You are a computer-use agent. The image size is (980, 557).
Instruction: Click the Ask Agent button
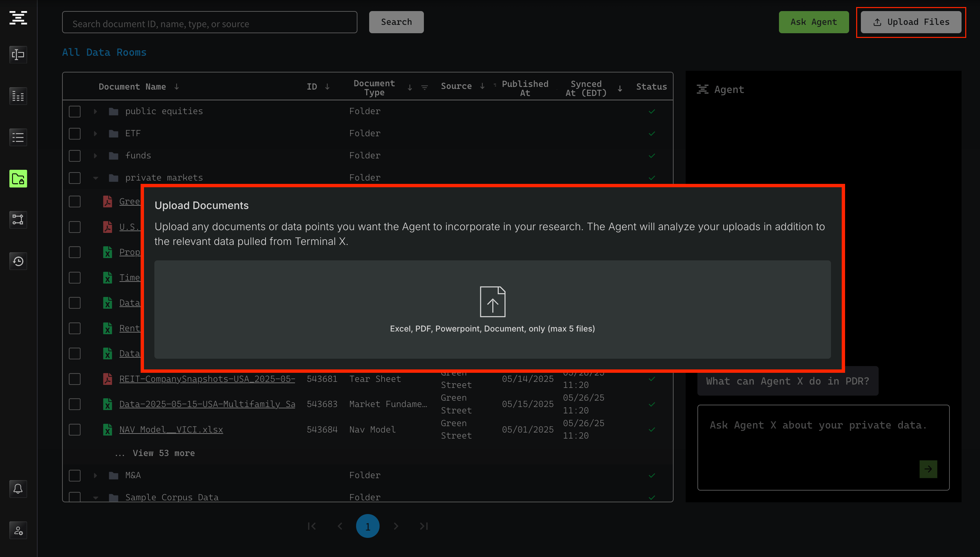pyautogui.click(x=813, y=22)
